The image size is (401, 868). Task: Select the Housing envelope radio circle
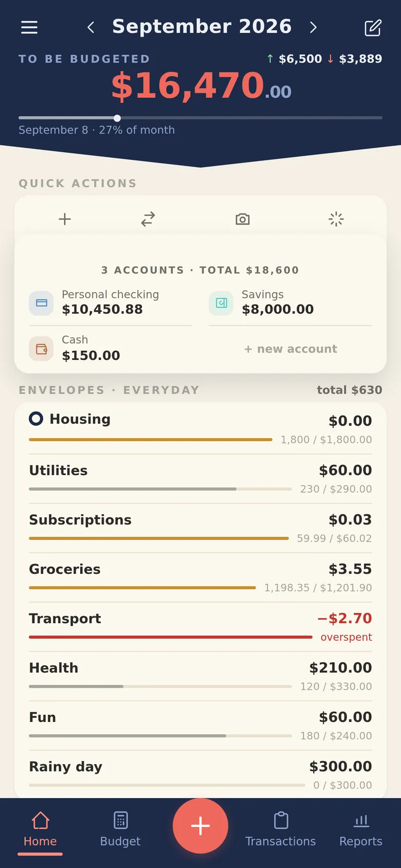pos(36,419)
